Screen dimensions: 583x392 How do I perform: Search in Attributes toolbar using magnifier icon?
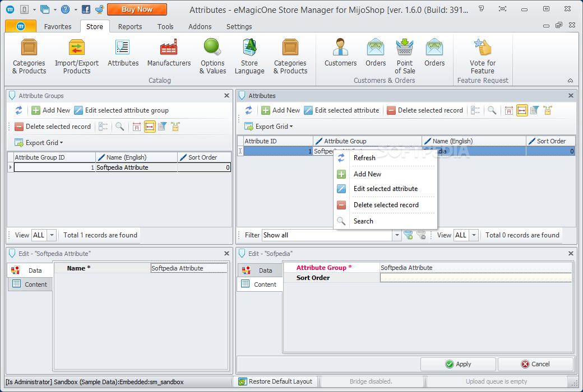(x=492, y=110)
